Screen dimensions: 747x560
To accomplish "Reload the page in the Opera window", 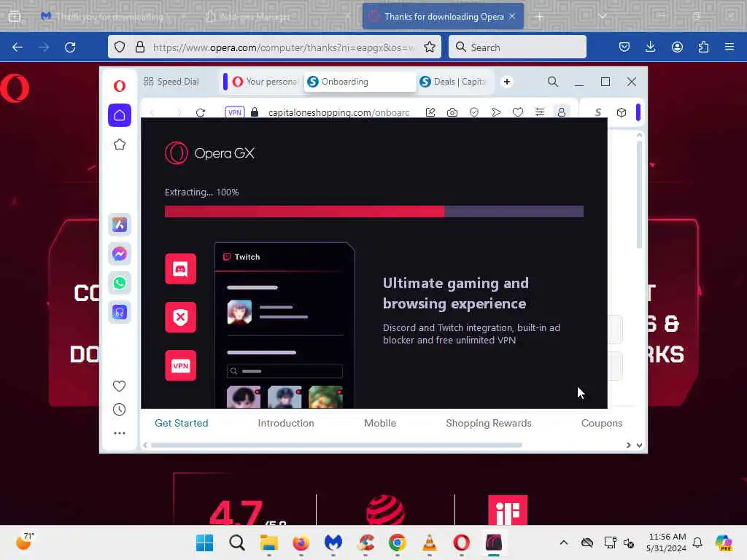I will point(201,112).
